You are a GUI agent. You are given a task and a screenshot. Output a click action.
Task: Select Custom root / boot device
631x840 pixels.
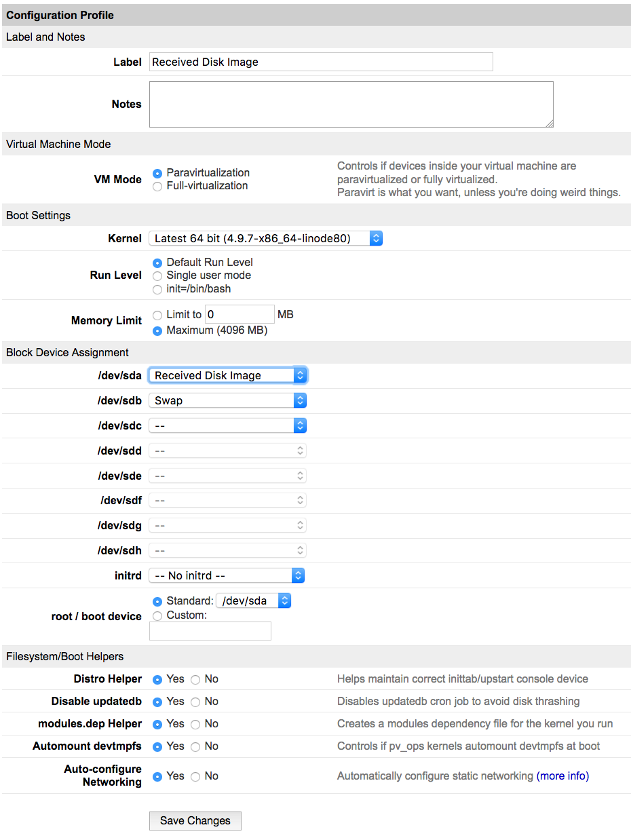[x=157, y=616]
